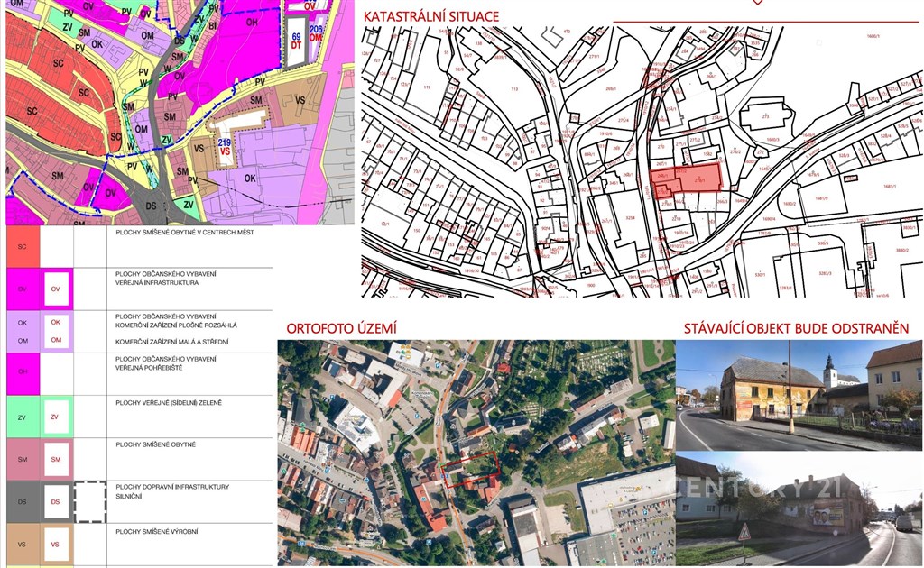Click the white SM label box in legend
This screenshot has height=568, width=924.
click(x=56, y=460)
